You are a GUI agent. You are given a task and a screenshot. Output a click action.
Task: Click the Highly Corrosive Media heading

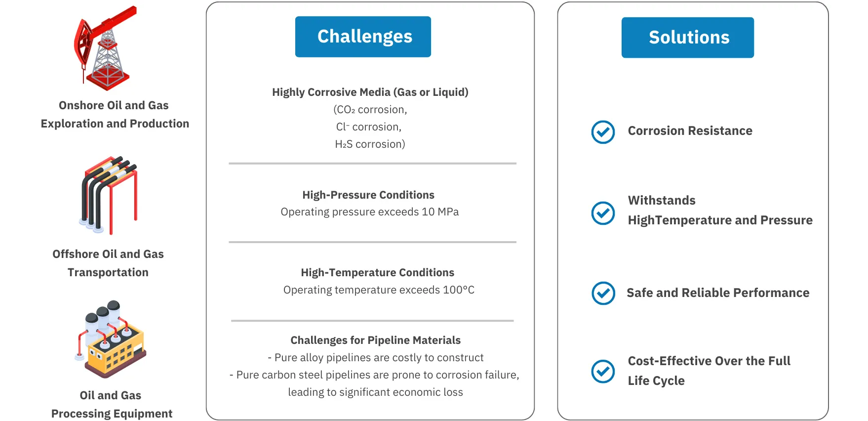pyautogui.click(x=370, y=92)
